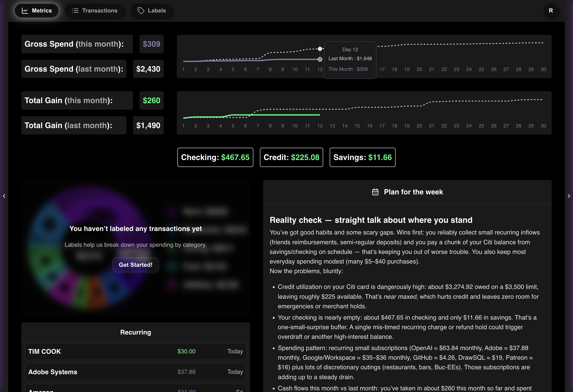Click the right edge chevron arrow
This screenshot has height=392, width=573.
point(569,196)
